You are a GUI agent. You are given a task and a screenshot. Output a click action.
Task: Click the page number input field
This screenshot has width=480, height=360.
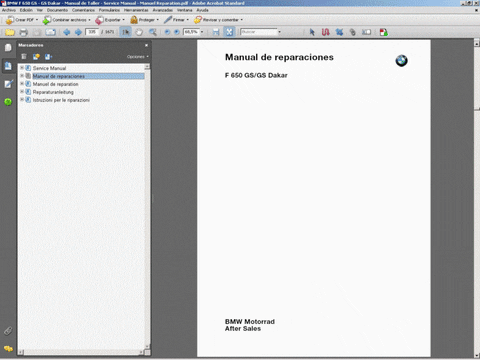click(x=92, y=32)
